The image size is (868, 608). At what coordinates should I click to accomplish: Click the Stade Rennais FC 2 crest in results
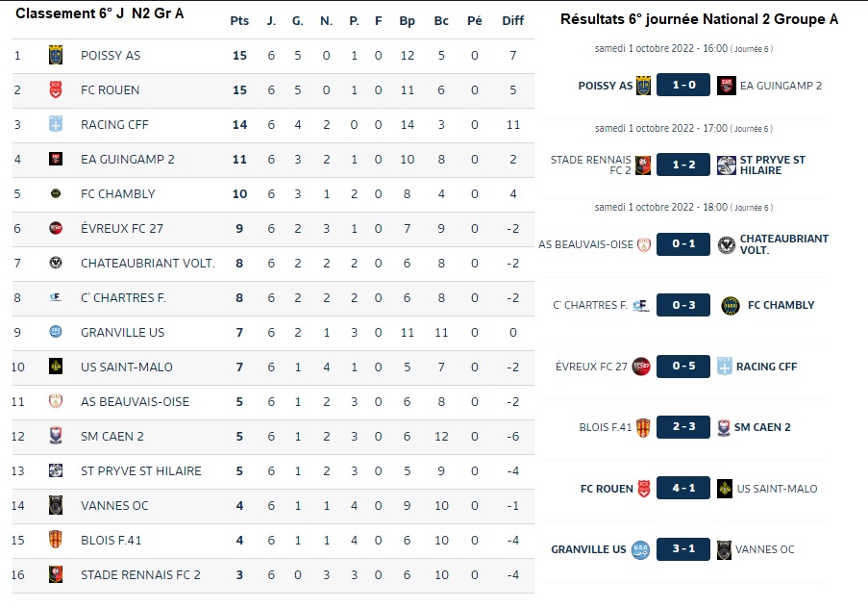point(643,165)
